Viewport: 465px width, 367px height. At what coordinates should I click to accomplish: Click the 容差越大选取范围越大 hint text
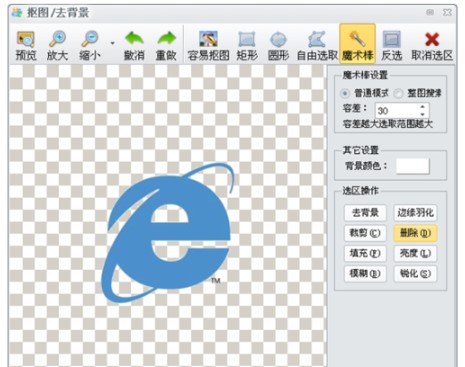point(388,124)
